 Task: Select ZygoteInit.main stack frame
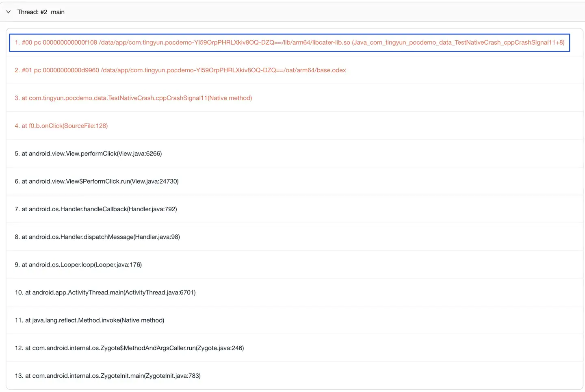point(113,376)
